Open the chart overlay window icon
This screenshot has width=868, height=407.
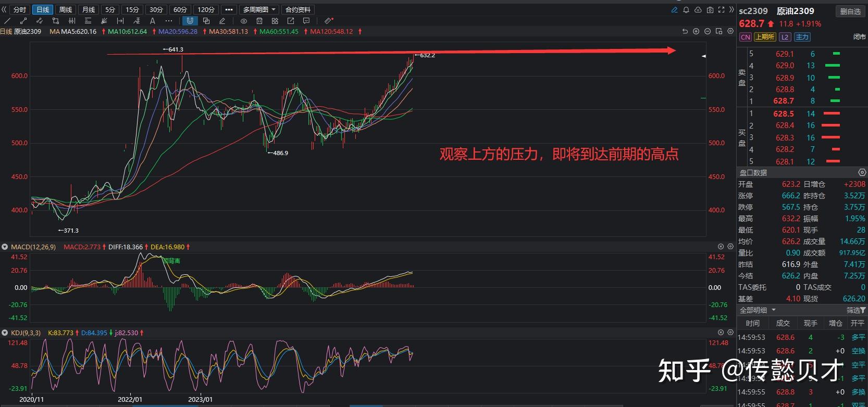(719, 32)
